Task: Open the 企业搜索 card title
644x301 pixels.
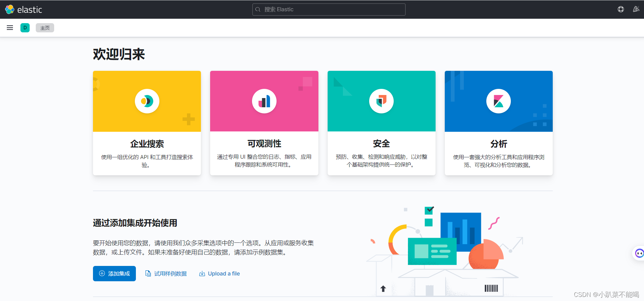Action: click(147, 144)
